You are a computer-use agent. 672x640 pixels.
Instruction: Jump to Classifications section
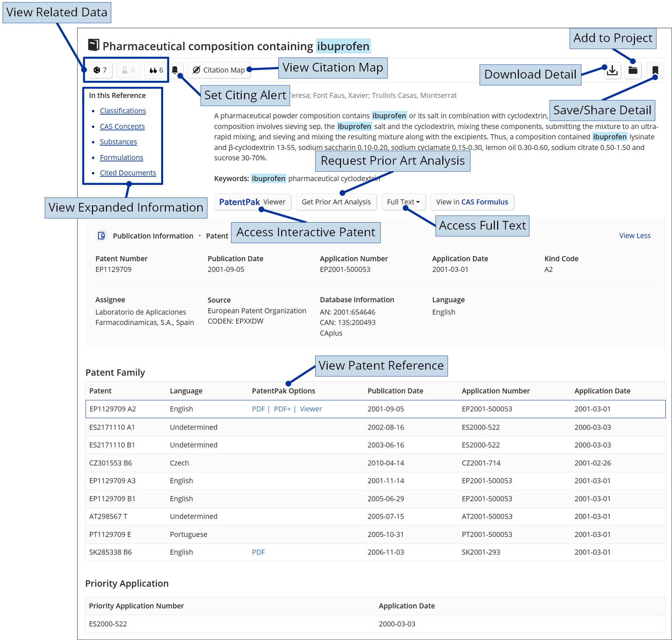[x=123, y=111]
